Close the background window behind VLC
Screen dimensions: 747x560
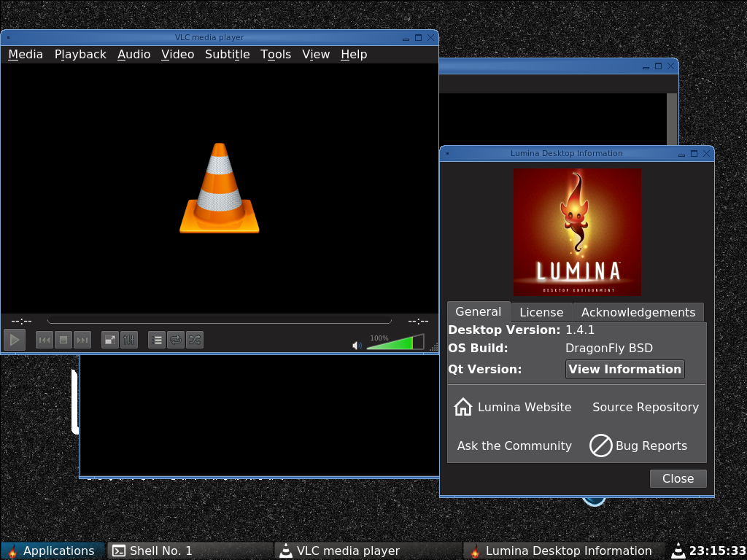tap(671, 66)
